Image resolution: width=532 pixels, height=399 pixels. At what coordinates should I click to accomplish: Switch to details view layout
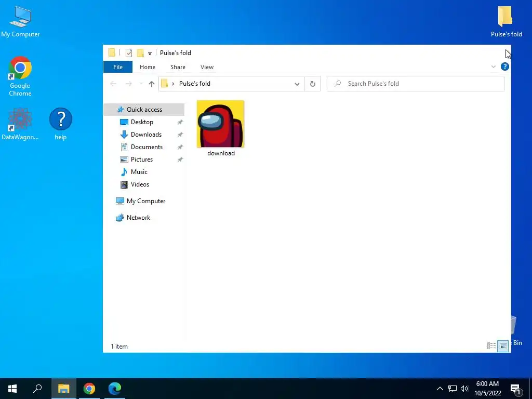click(x=491, y=346)
